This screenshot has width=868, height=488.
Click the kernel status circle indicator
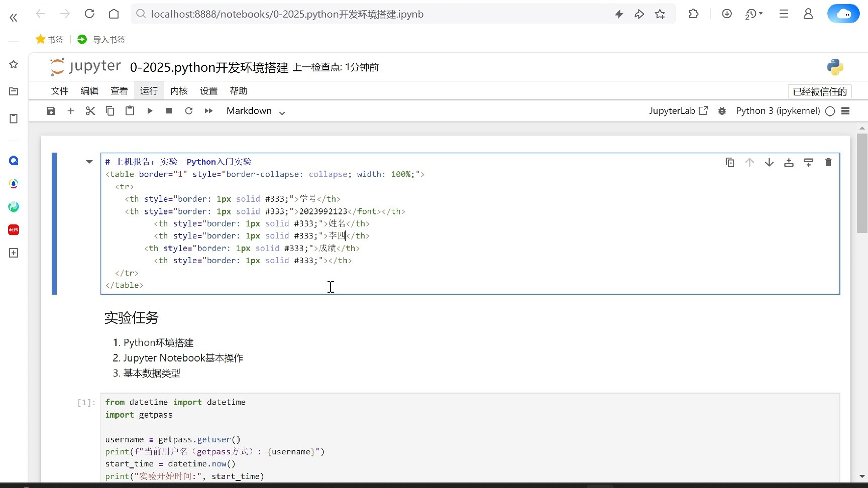click(830, 111)
